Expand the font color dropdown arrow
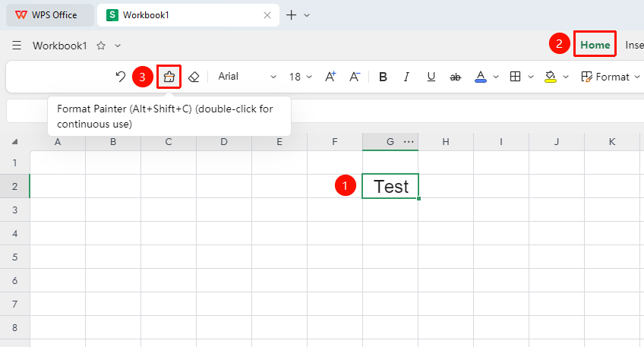The width and height of the screenshot is (644, 347). click(x=496, y=77)
